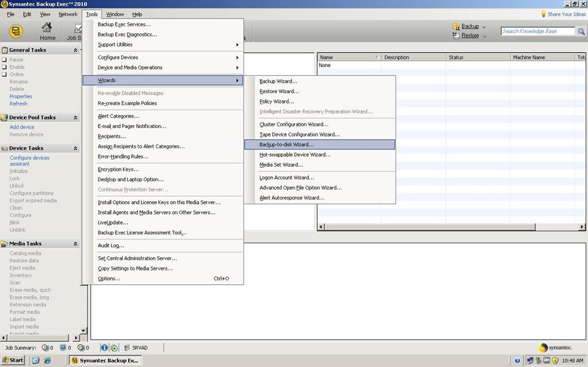588x367 pixels.
Task: Sort by Machine Name column header
Action: pyautogui.click(x=542, y=57)
